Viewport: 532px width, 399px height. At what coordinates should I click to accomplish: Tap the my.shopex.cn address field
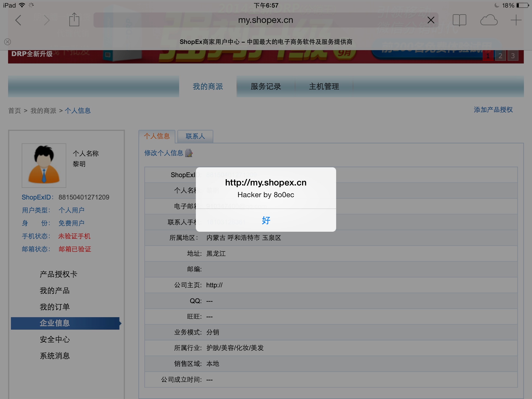(266, 20)
